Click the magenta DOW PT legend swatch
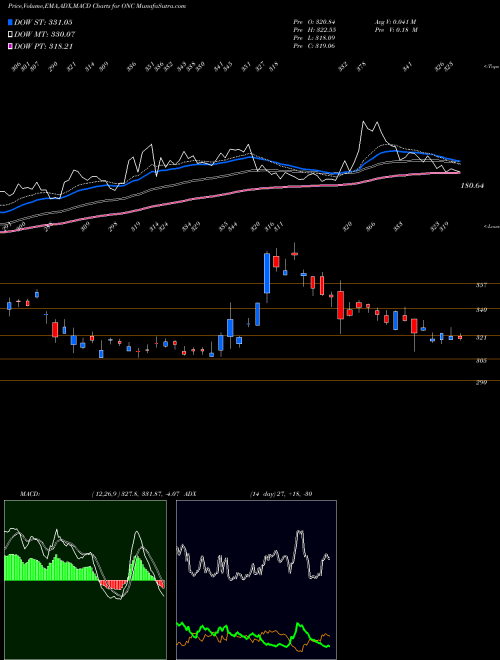The height and width of the screenshot is (660, 500). pos(11,46)
